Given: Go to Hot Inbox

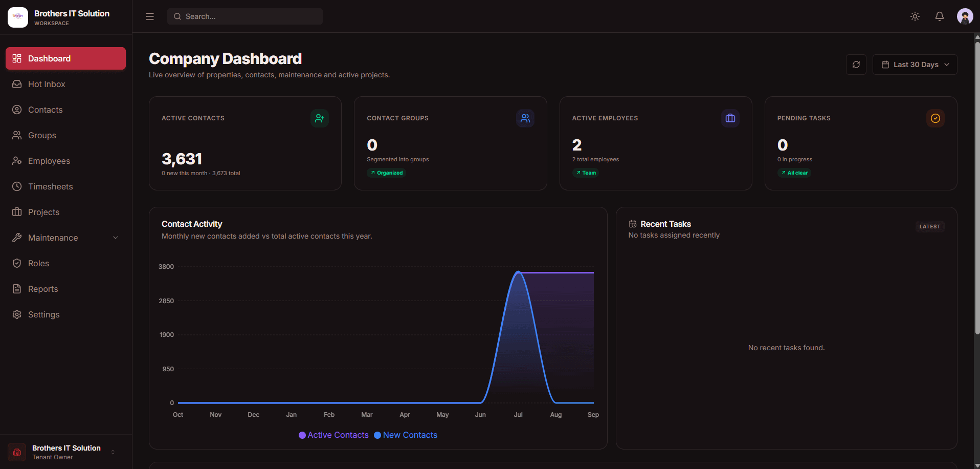Looking at the screenshot, I should click(65, 84).
